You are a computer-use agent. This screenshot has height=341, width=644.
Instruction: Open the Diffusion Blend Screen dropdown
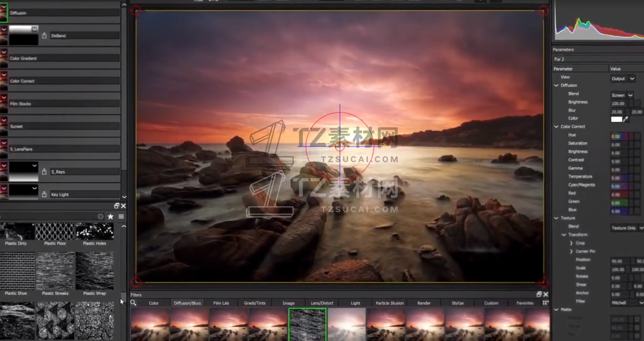click(x=623, y=95)
